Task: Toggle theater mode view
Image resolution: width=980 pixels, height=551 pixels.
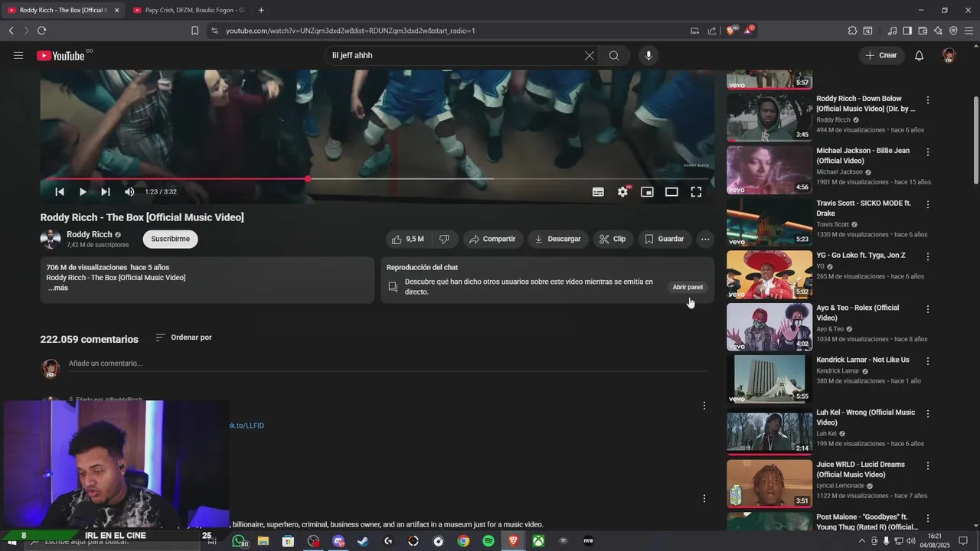Action: (x=671, y=192)
